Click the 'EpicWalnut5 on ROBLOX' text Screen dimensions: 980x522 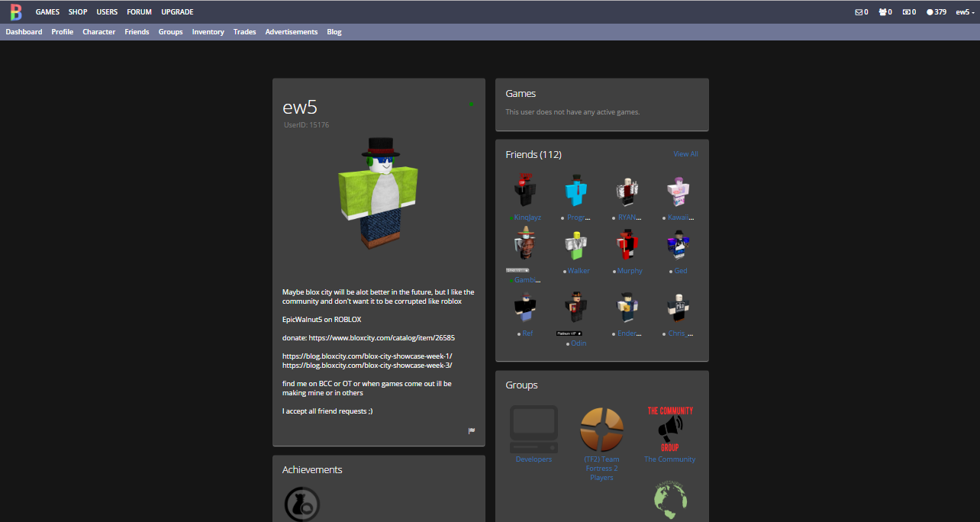point(321,320)
